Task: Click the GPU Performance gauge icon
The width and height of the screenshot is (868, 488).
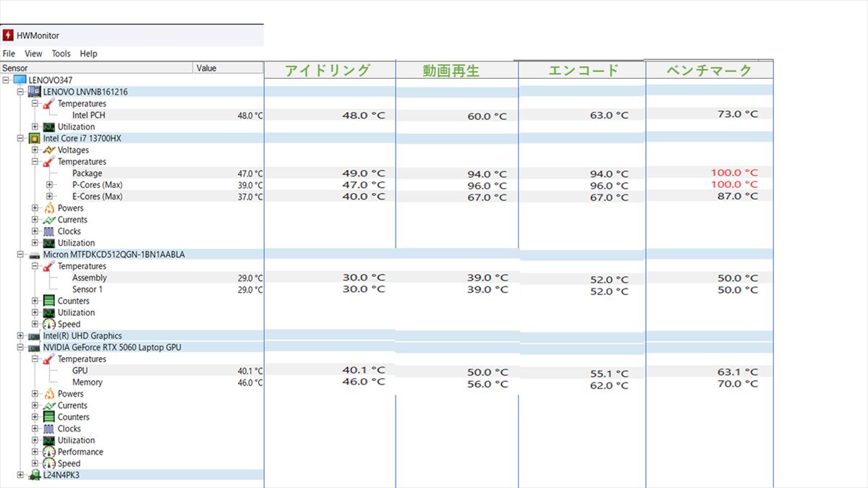Action: point(48,452)
